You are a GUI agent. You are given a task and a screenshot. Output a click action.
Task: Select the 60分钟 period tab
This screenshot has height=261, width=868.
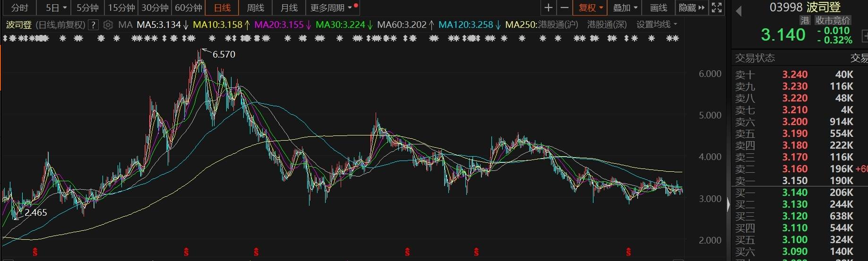[x=188, y=8]
